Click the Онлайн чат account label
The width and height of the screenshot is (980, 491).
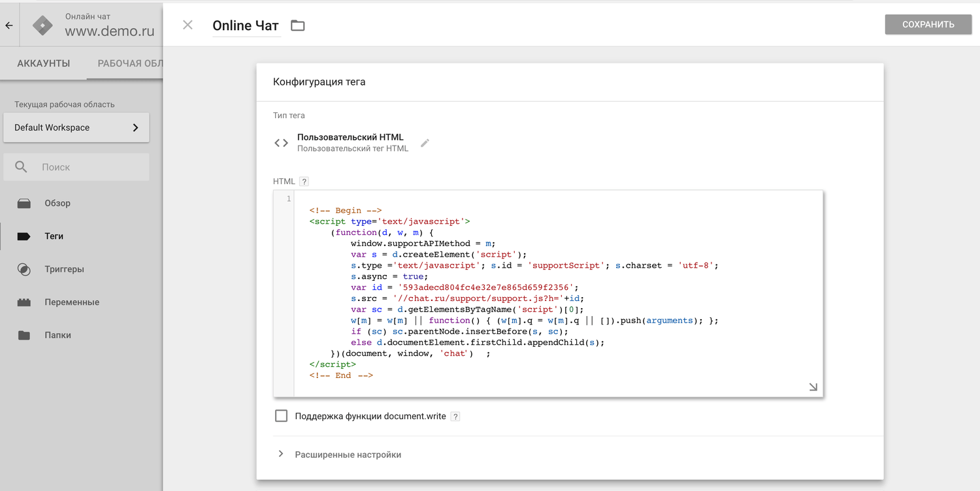(x=88, y=16)
